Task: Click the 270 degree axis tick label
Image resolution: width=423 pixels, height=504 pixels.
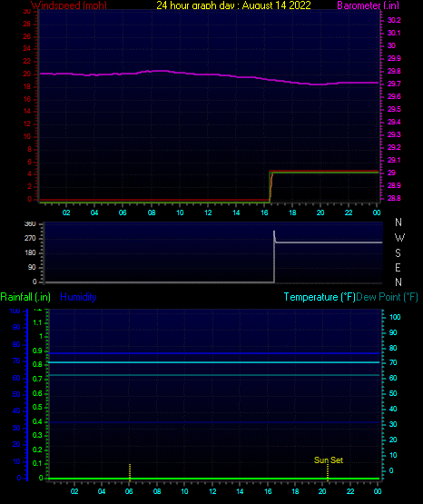Action: [30, 238]
